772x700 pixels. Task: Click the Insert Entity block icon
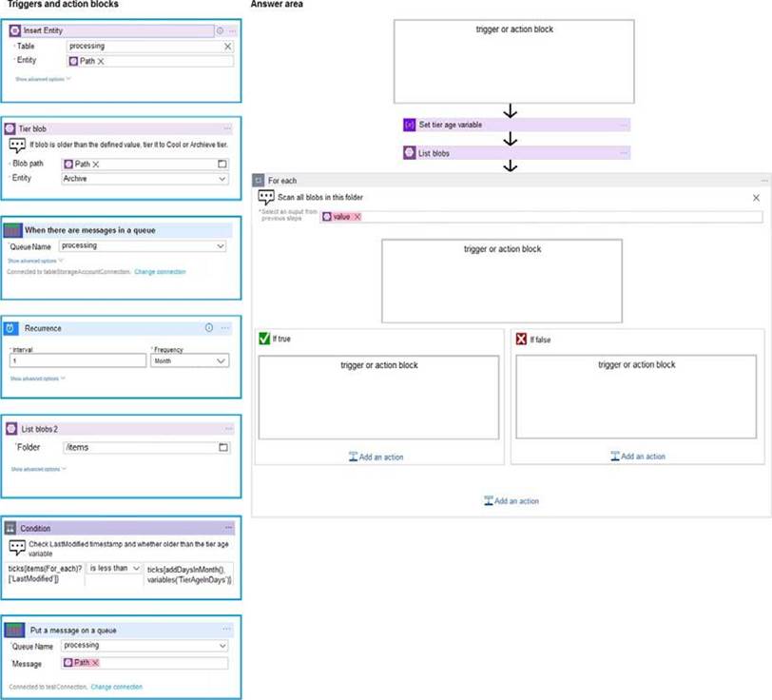(14, 30)
